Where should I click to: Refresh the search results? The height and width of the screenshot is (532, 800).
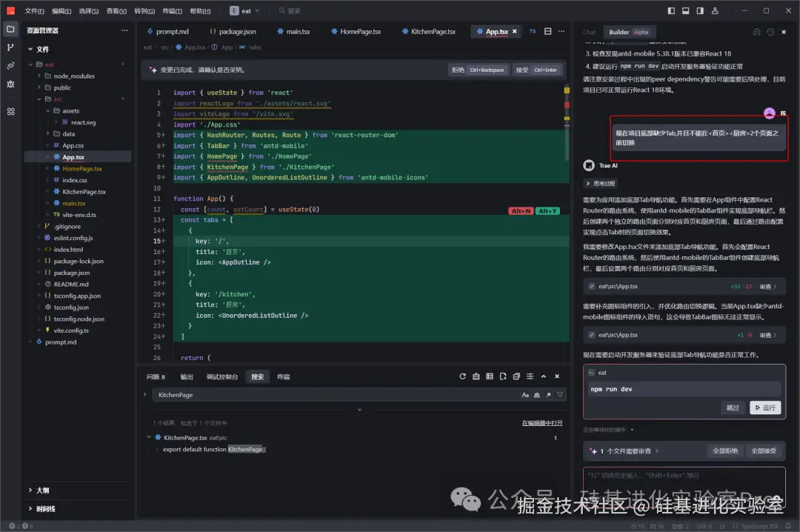point(462,376)
